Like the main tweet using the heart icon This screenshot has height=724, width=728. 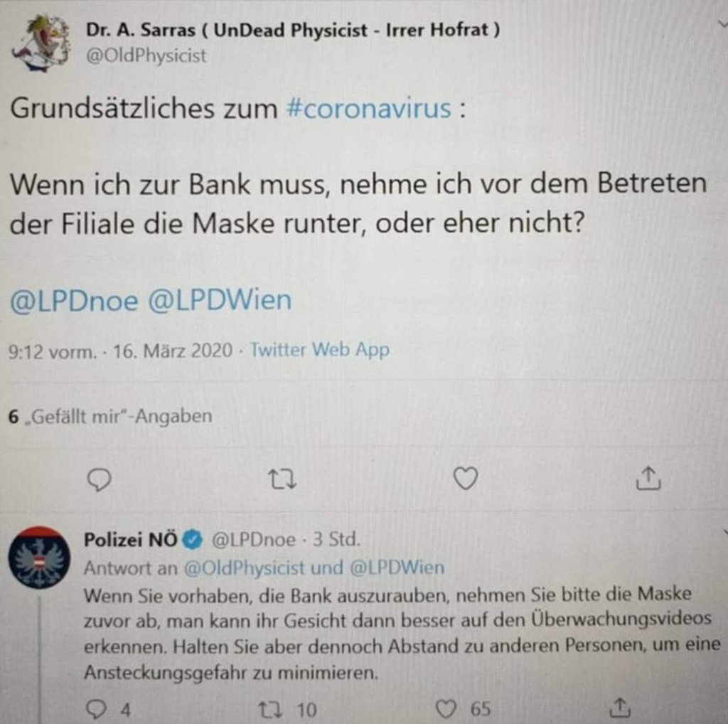tap(465, 480)
